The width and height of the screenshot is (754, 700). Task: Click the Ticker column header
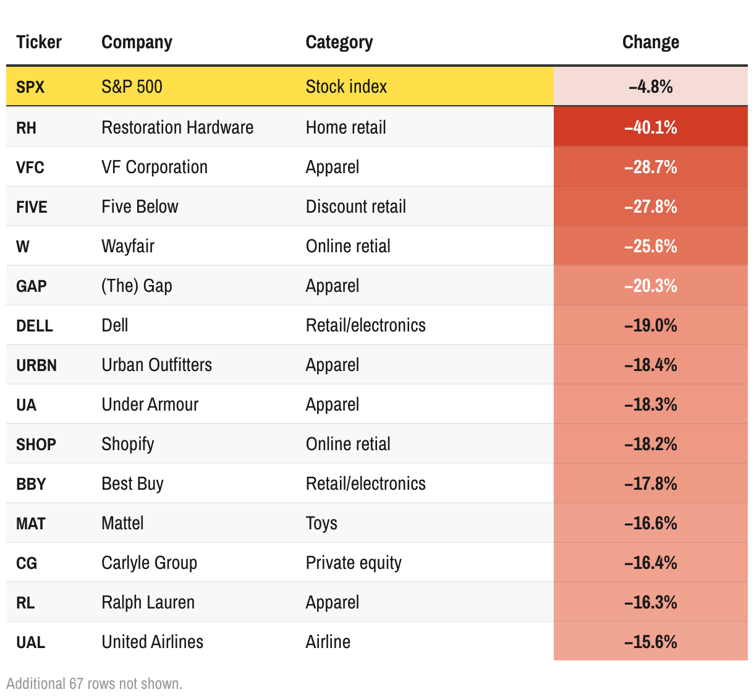(x=39, y=42)
